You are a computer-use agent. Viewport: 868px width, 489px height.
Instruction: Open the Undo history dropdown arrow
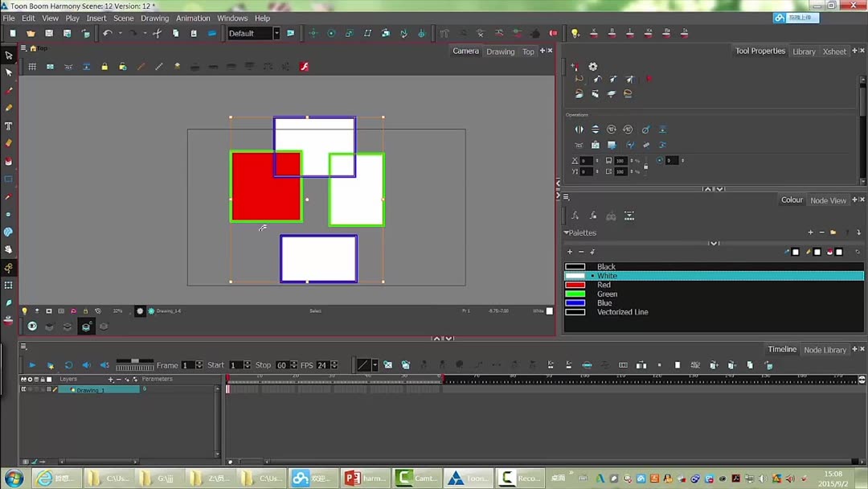[121, 34]
